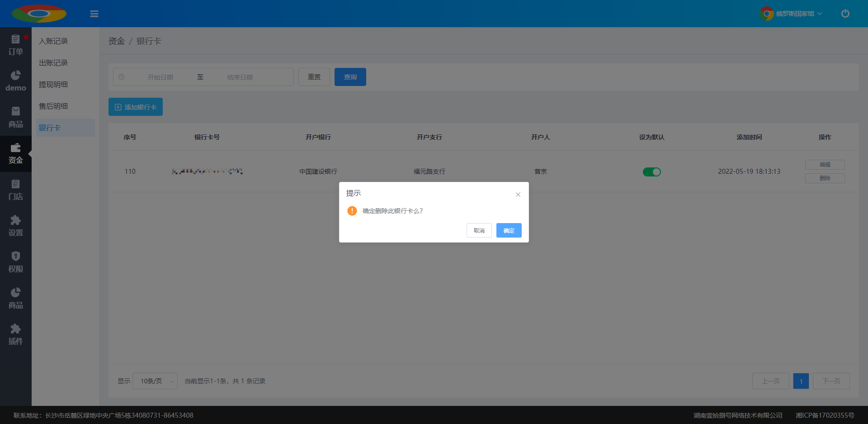868x424 pixels.
Task: Click the 开户人 column header
Action: point(541,137)
